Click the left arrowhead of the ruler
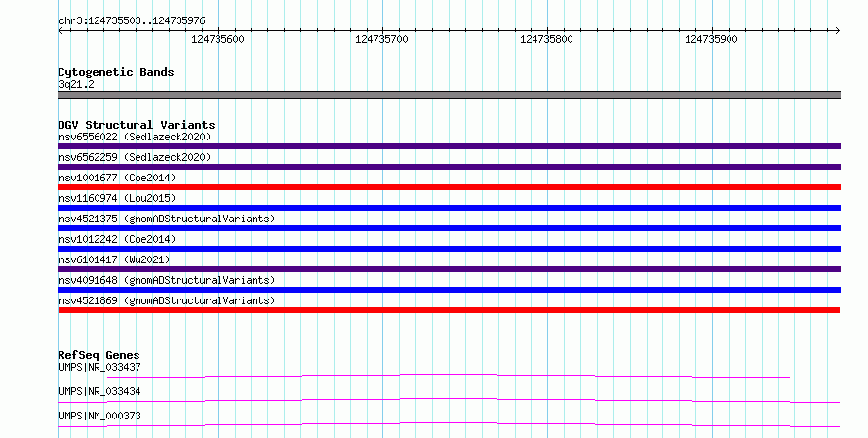 click(60, 31)
